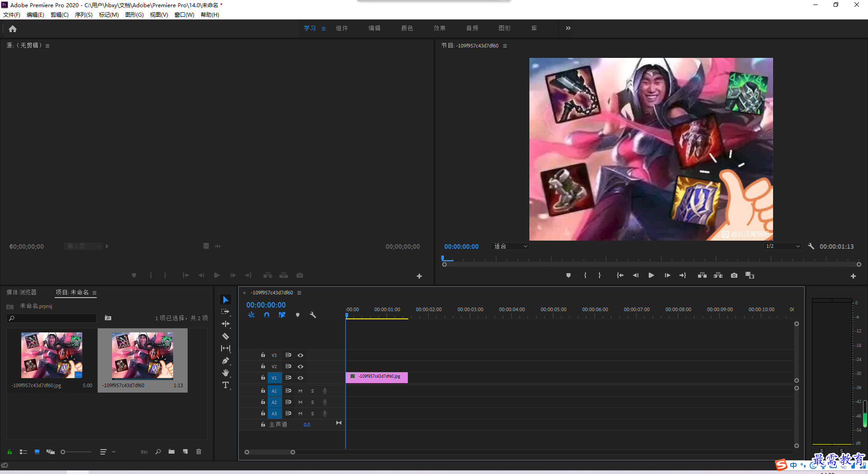Solo audio track A2
The width and height of the screenshot is (868, 474).
[312, 402]
